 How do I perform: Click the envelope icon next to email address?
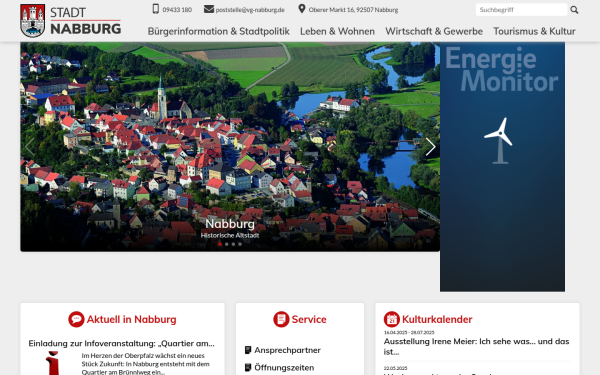click(209, 9)
